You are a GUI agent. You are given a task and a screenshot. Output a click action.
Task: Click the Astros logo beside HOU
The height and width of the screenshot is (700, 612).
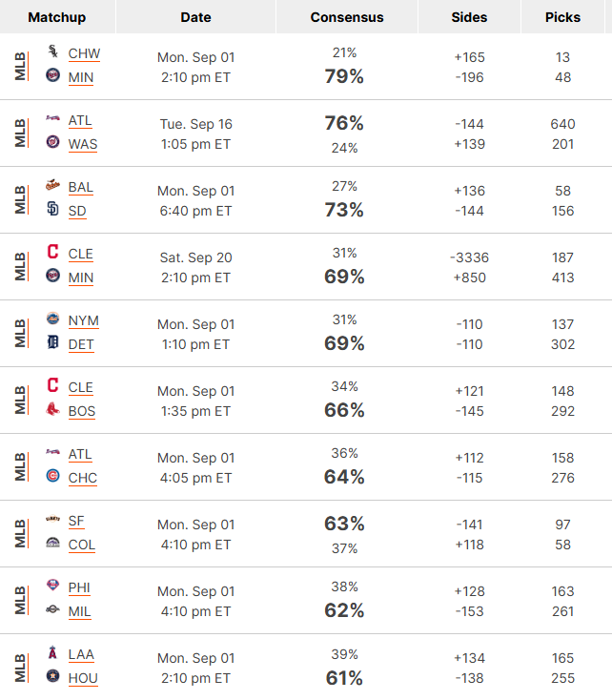coord(52,675)
